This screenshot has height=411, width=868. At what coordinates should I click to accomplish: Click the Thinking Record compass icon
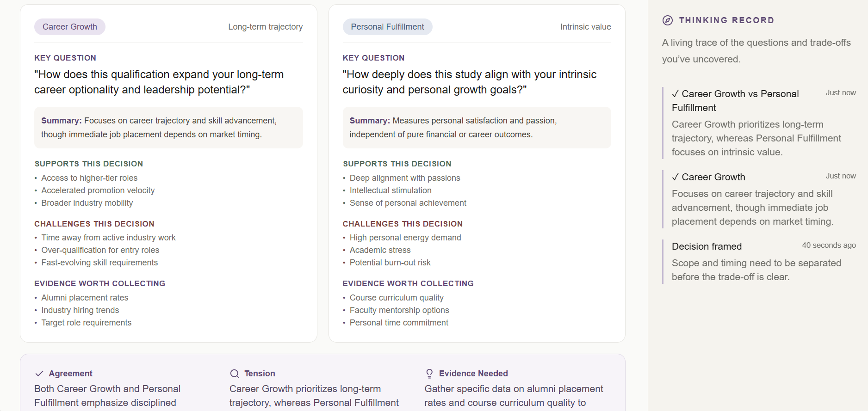[668, 20]
